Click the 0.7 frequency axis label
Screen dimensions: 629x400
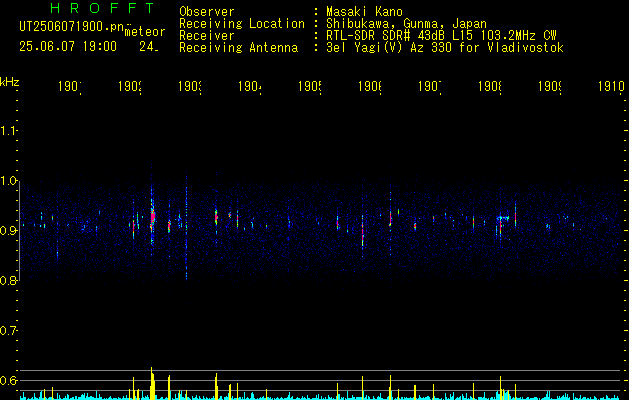pyautogui.click(x=8, y=331)
